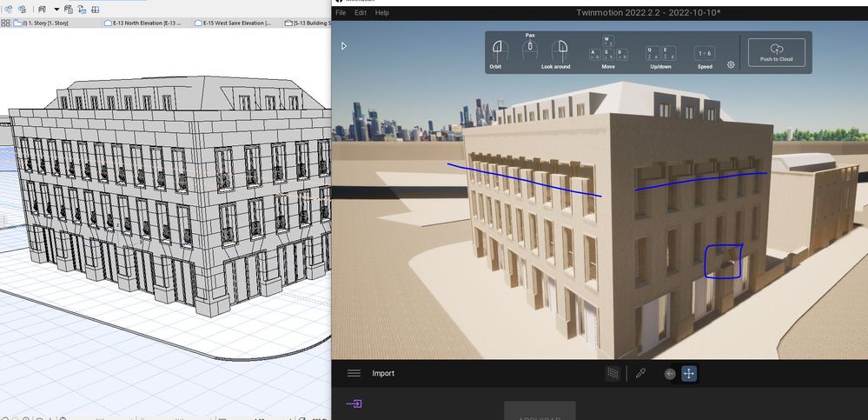Click the Q key hint above Up/down

tap(653, 53)
